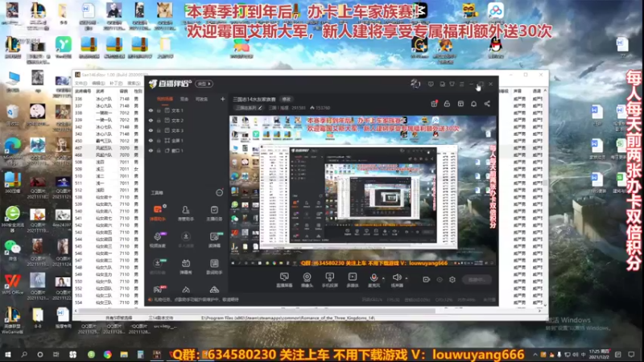Open the notification center on taskbar
This screenshot has width=644, height=362.
tap(632, 355)
